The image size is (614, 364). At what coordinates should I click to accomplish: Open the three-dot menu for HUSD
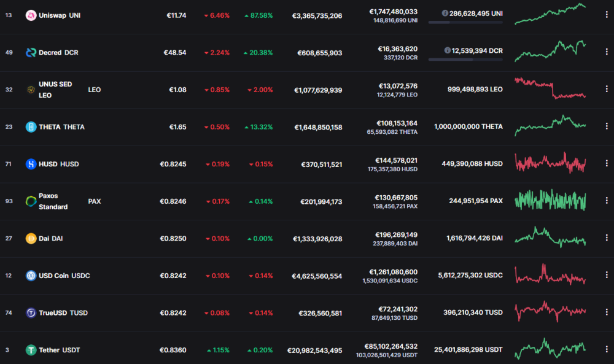coord(607,163)
